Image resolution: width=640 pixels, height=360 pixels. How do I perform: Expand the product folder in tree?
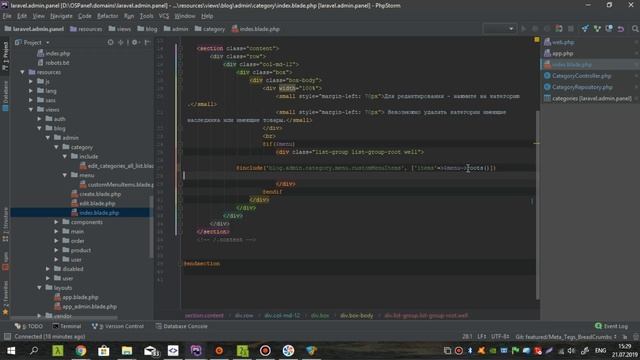57,251
